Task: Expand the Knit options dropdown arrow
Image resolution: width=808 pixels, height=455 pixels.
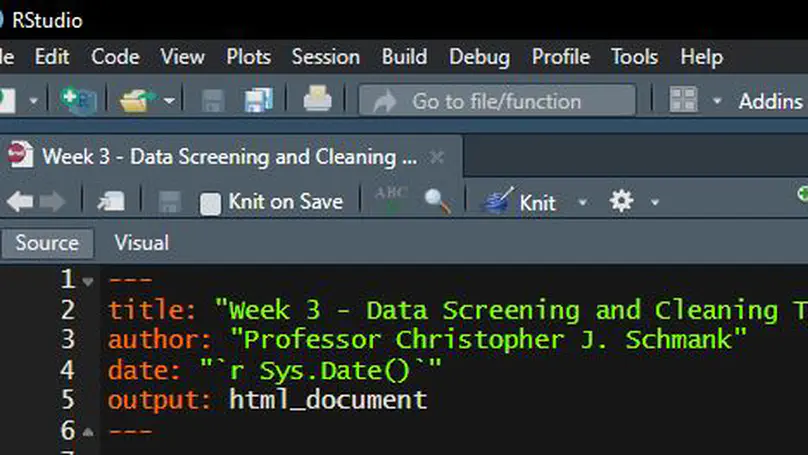Action: (x=583, y=203)
